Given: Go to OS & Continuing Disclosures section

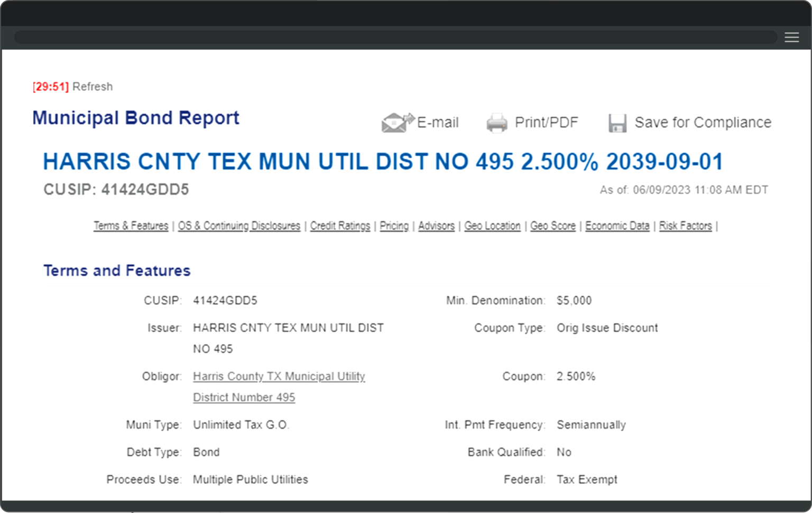Looking at the screenshot, I should point(239,226).
